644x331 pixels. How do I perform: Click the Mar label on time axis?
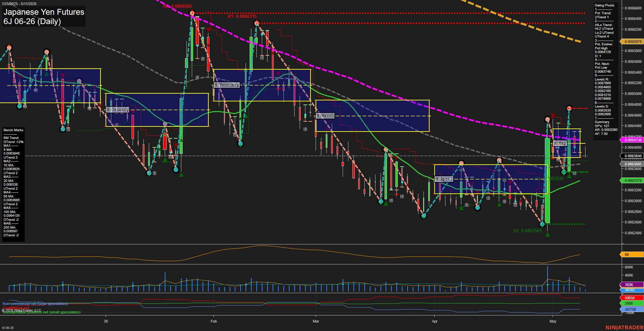(x=316, y=321)
